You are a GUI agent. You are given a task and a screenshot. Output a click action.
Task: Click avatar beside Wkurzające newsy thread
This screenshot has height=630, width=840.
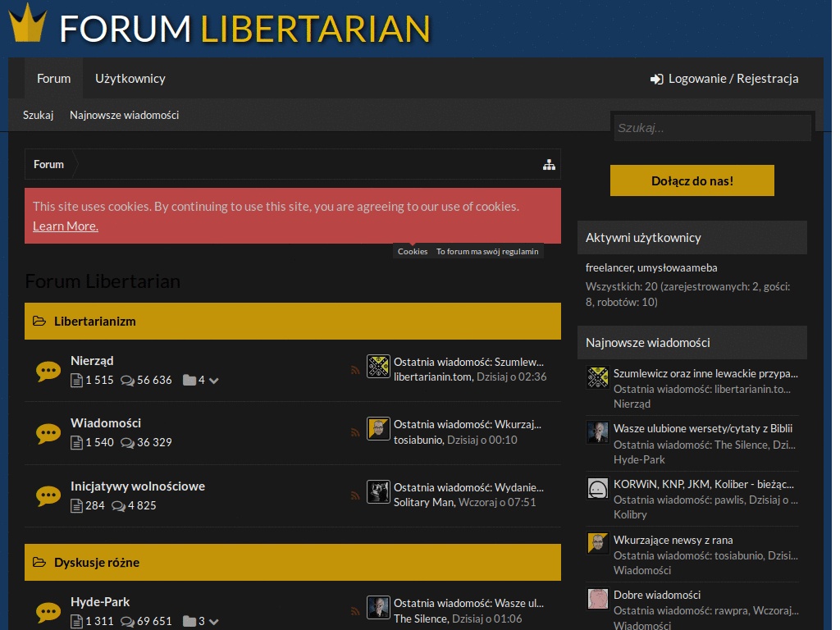click(597, 543)
